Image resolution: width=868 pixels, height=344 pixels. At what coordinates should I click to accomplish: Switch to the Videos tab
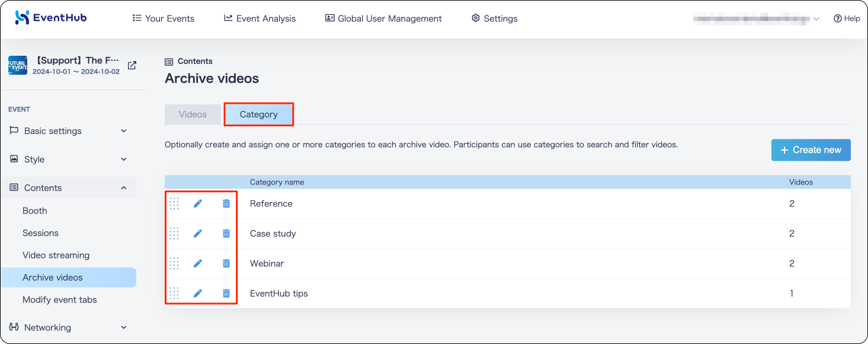click(x=193, y=114)
